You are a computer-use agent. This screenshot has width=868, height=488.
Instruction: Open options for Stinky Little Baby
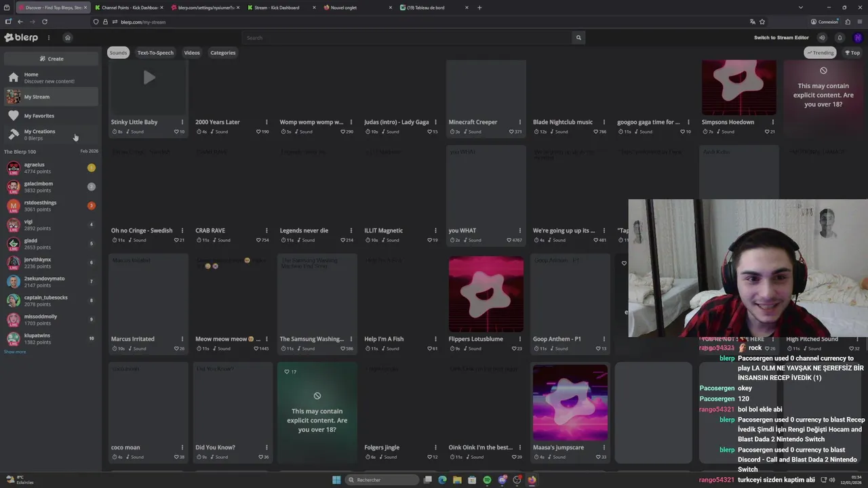click(182, 122)
